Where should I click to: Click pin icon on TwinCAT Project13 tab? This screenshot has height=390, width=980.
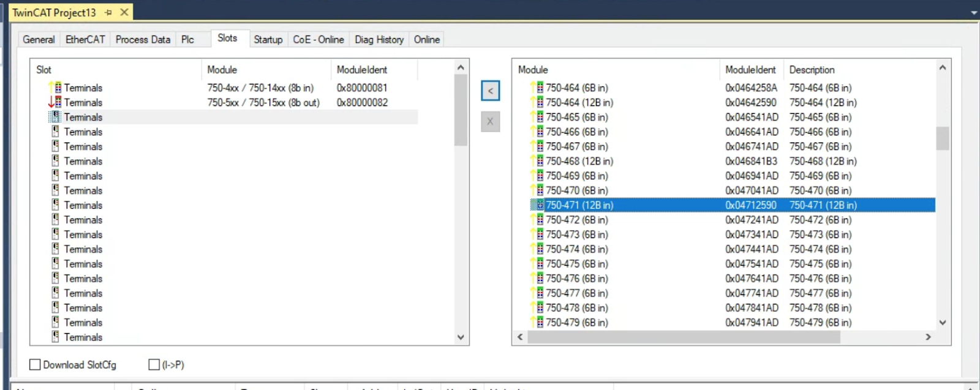coord(108,12)
